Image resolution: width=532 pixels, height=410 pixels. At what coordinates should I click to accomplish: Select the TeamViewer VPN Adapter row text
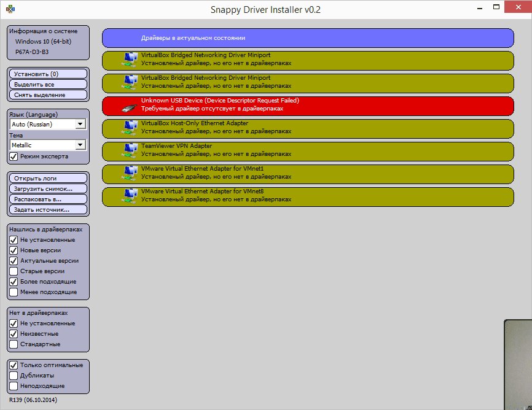tap(176, 146)
